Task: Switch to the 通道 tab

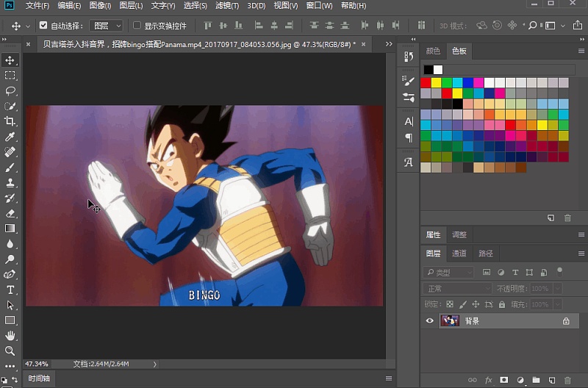Action: pyautogui.click(x=459, y=254)
